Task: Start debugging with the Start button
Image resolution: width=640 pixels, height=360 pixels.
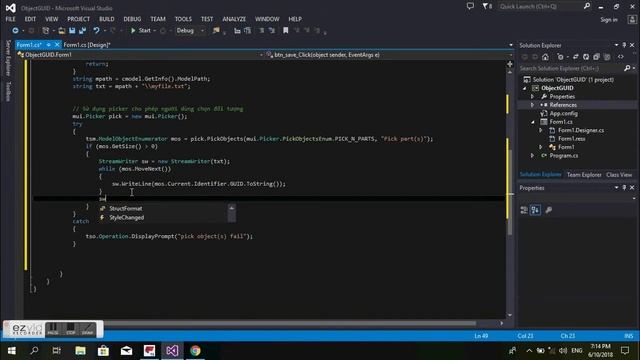Action: pos(141,31)
